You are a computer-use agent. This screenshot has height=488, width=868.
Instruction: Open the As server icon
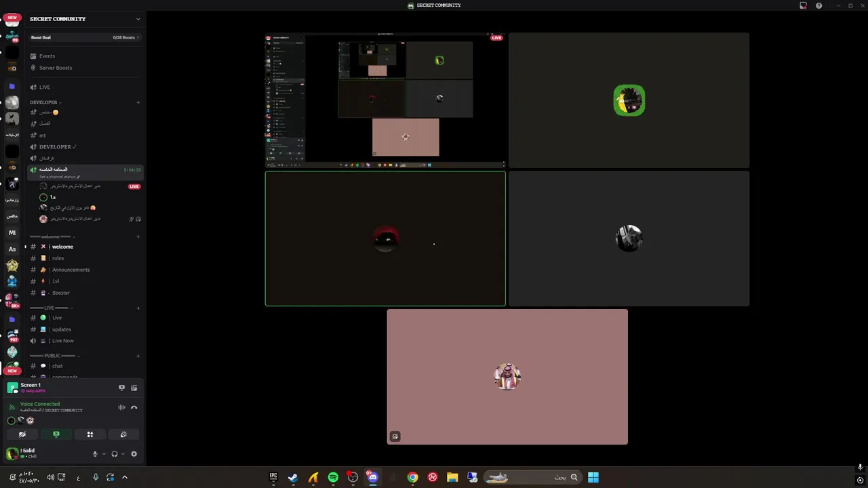(x=12, y=249)
